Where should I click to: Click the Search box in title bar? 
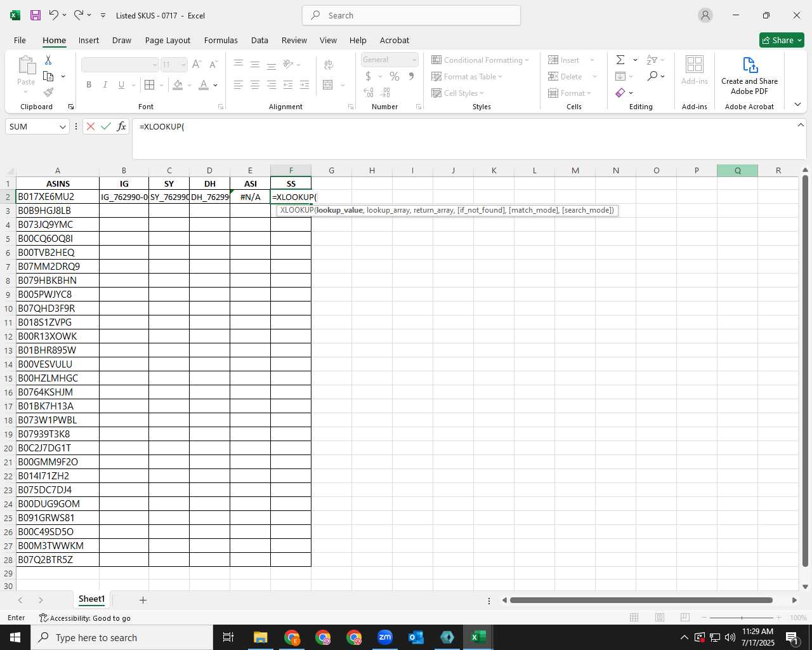tap(411, 15)
